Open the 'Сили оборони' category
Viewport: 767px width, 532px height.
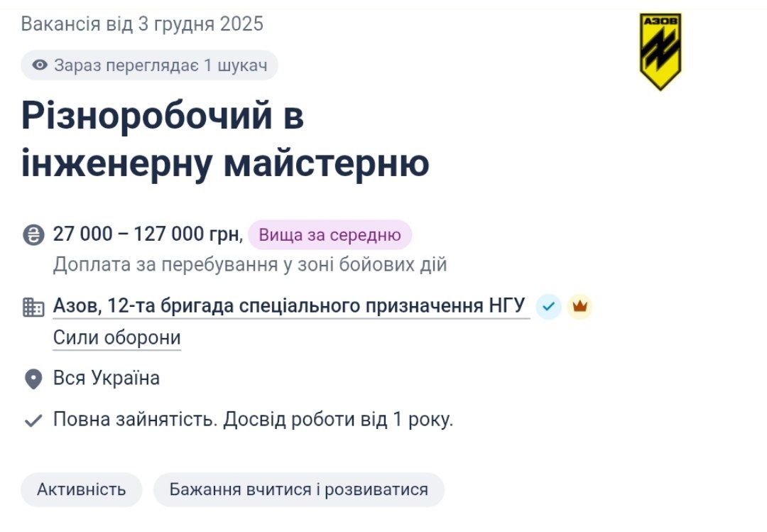pos(116,337)
